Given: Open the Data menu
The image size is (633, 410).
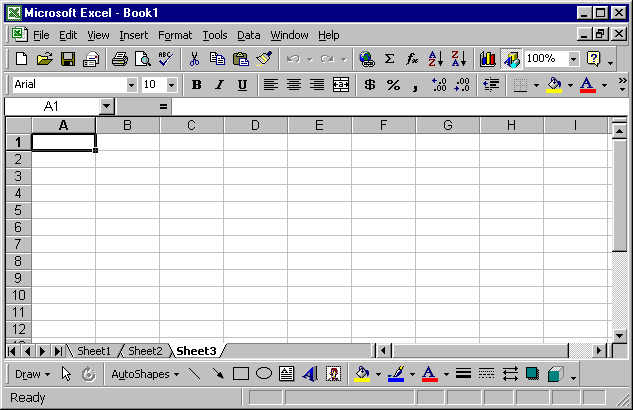Looking at the screenshot, I should tap(249, 36).
